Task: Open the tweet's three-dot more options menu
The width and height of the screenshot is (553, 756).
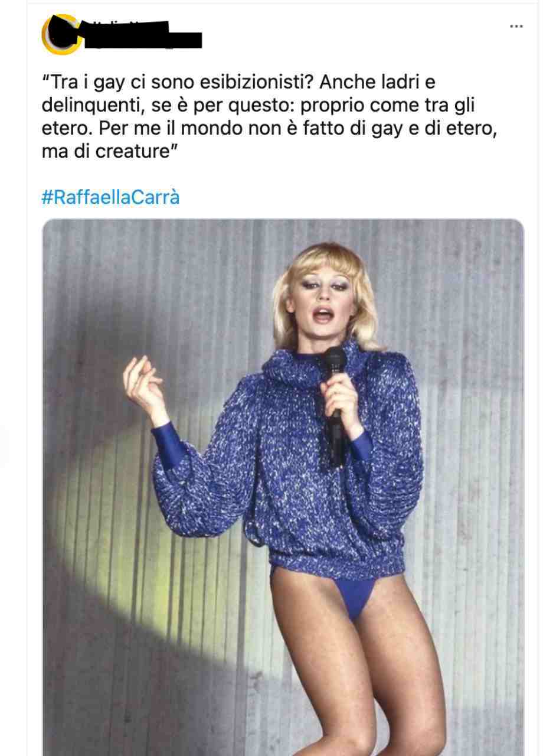Action: click(516, 27)
